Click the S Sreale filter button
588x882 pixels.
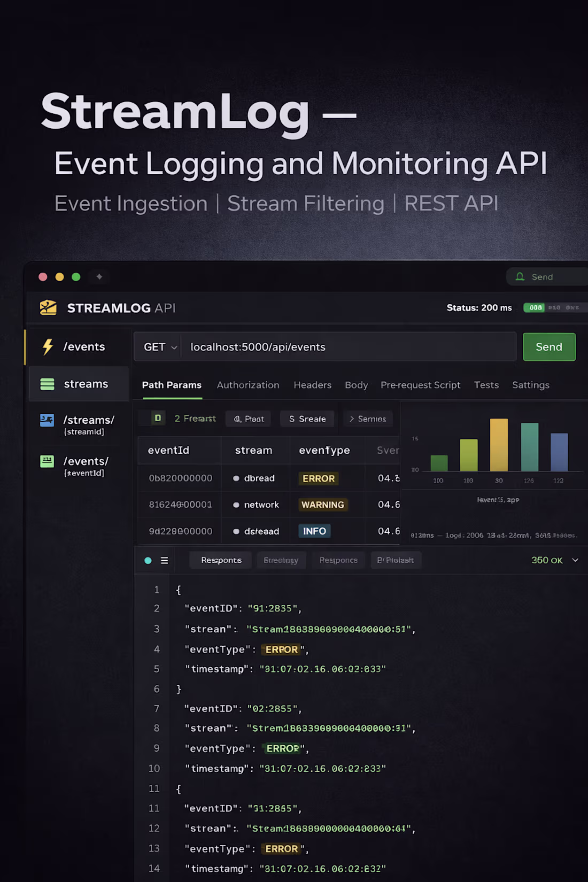pos(307,419)
